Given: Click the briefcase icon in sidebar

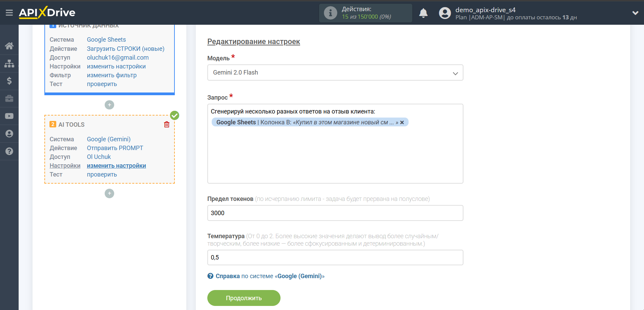Looking at the screenshot, I should [x=9, y=99].
